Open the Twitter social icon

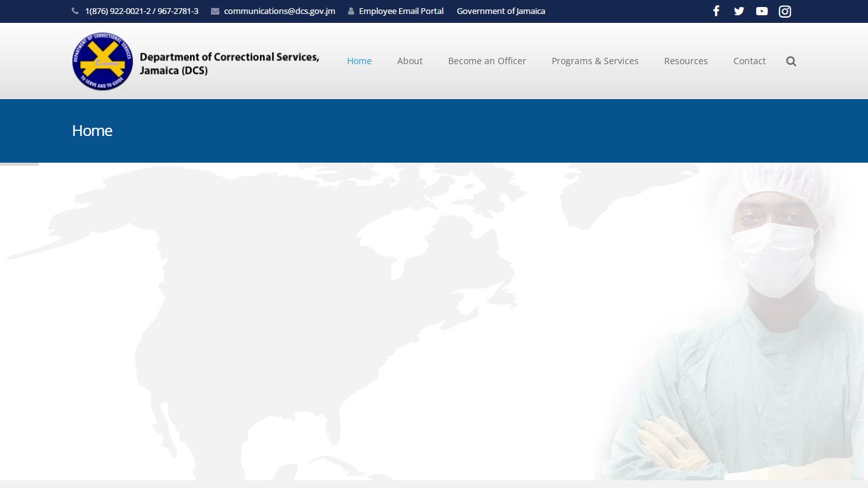pos(739,11)
